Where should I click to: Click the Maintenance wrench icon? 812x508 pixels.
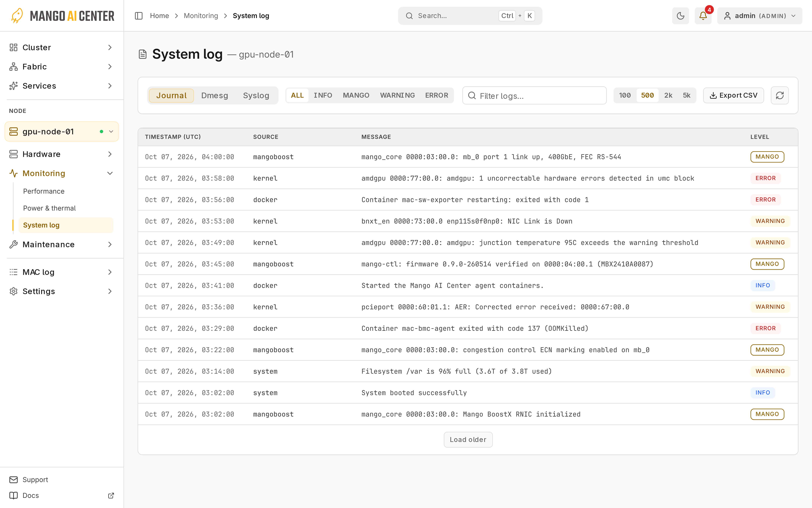[x=13, y=244]
